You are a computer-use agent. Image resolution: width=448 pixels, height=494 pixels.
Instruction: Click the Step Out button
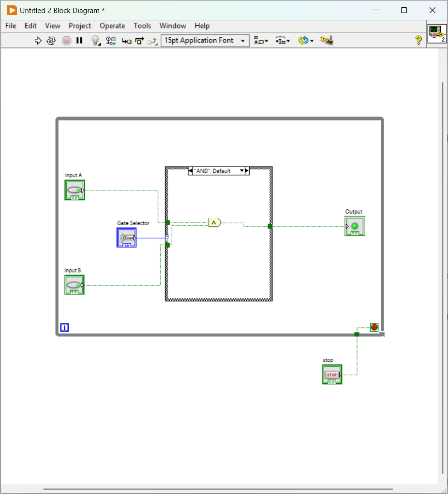(x=152, y=41)
